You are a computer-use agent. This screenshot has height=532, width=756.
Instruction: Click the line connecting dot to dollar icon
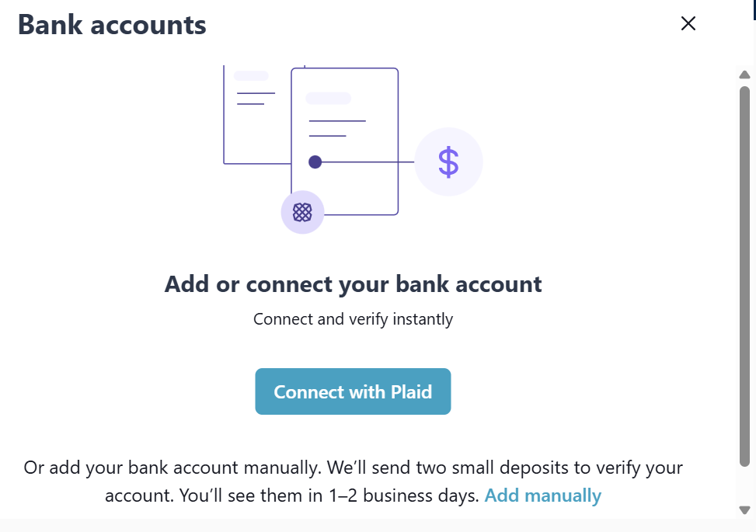pos(365,162)
